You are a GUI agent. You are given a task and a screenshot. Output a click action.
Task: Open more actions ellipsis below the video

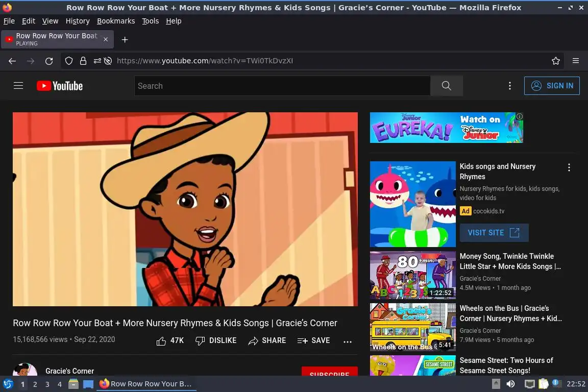coord(348,341)
